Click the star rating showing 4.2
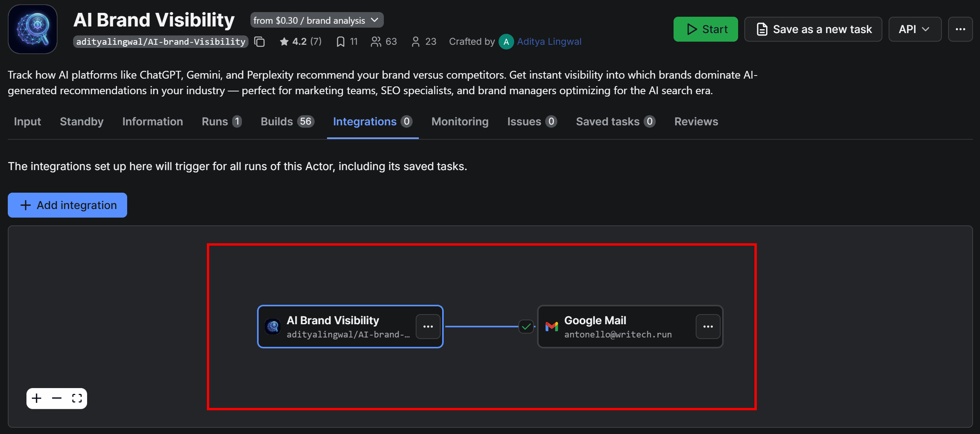 click(299, 41)
